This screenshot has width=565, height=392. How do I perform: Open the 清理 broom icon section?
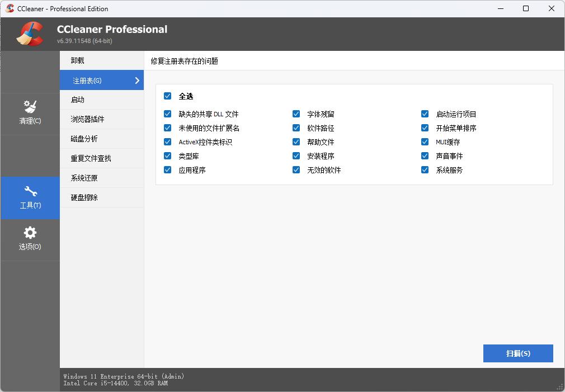pos(30,112)
